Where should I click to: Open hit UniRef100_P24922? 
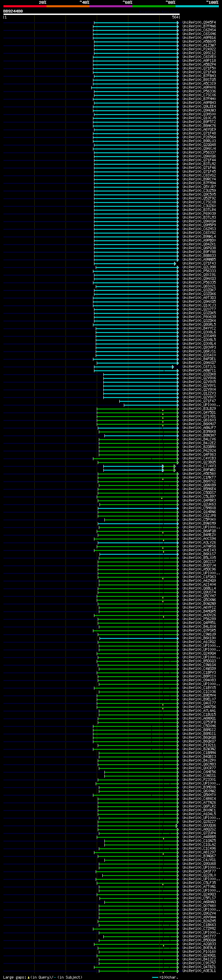tap(199, 49)
